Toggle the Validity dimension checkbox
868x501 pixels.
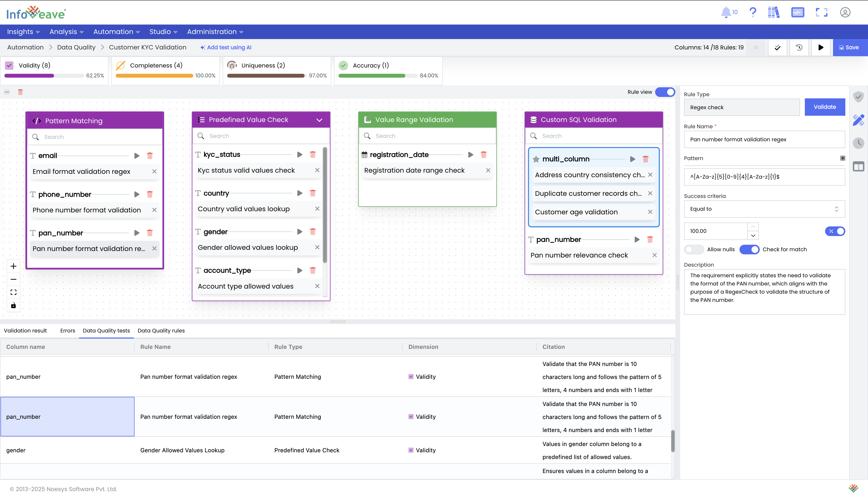click(9, 65)
